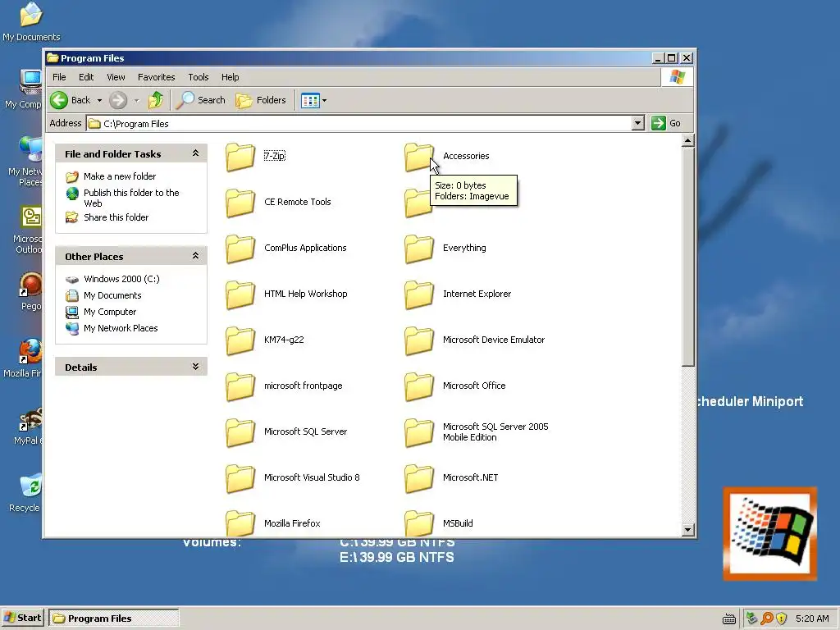Viewport: 840px width, 630px height.
Task: Collapse the File and Folder Tasks panel
Action: click(195, 153)
